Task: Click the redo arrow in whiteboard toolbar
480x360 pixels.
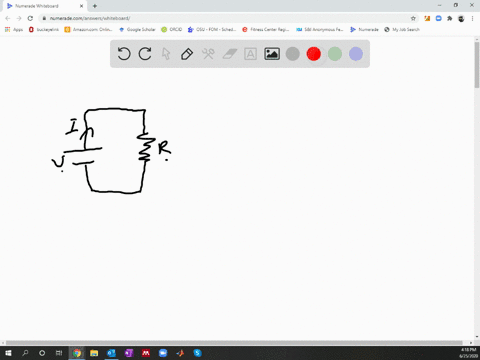Action: (x=145, y=54)
